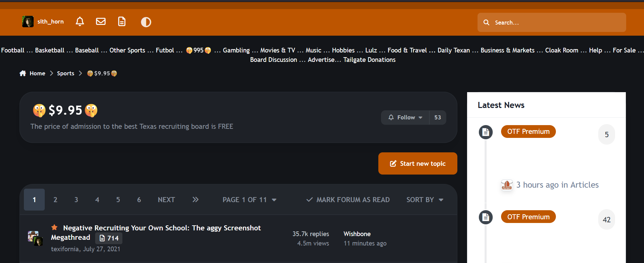
Task: Open the Football menu item
Action: pyautogui.click(x=13, y=50)
